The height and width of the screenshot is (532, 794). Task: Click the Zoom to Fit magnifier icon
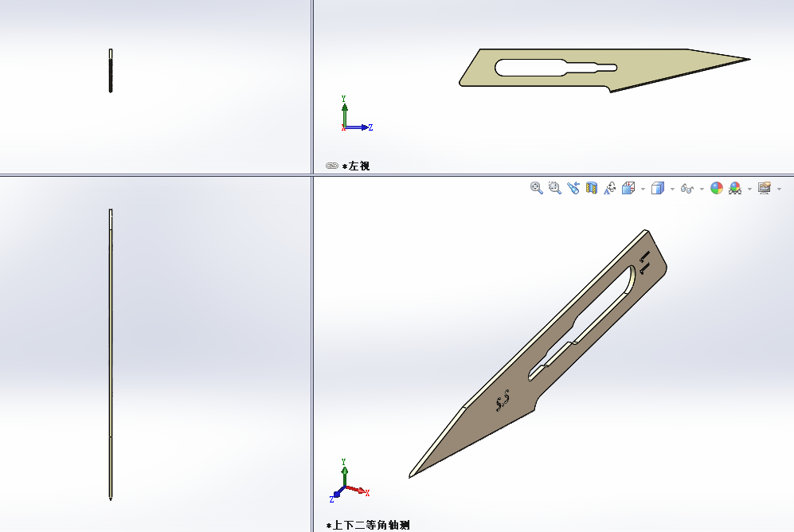coord(536,188)
